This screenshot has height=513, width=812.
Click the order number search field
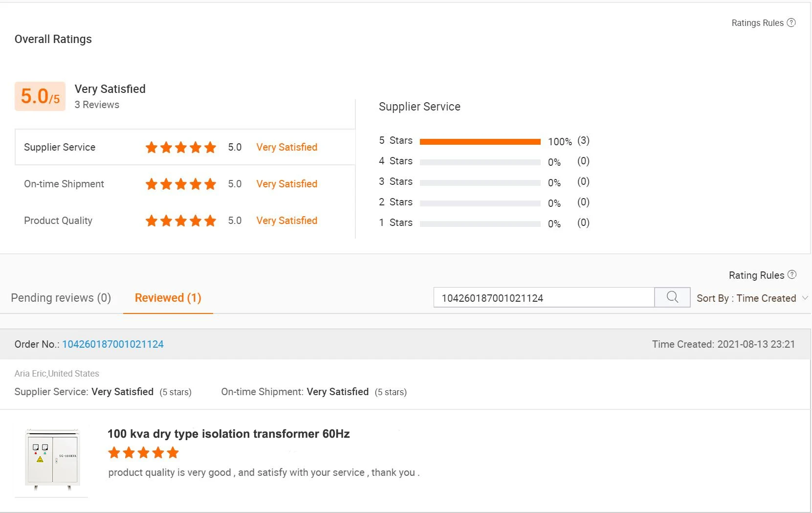point(544,298)
